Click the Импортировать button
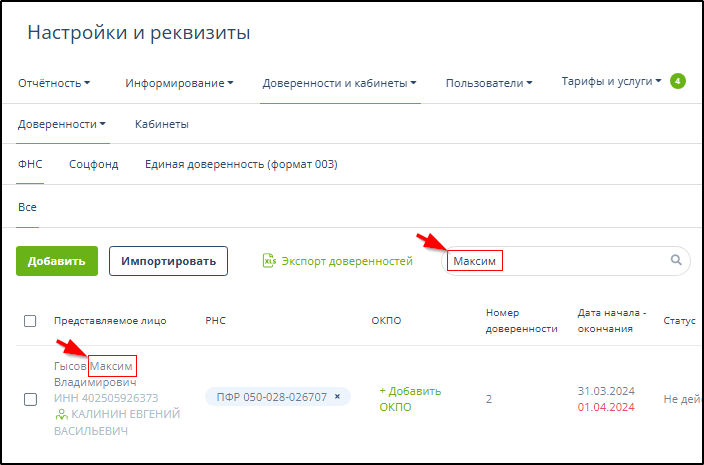704x465 pixels. (168, 261)
